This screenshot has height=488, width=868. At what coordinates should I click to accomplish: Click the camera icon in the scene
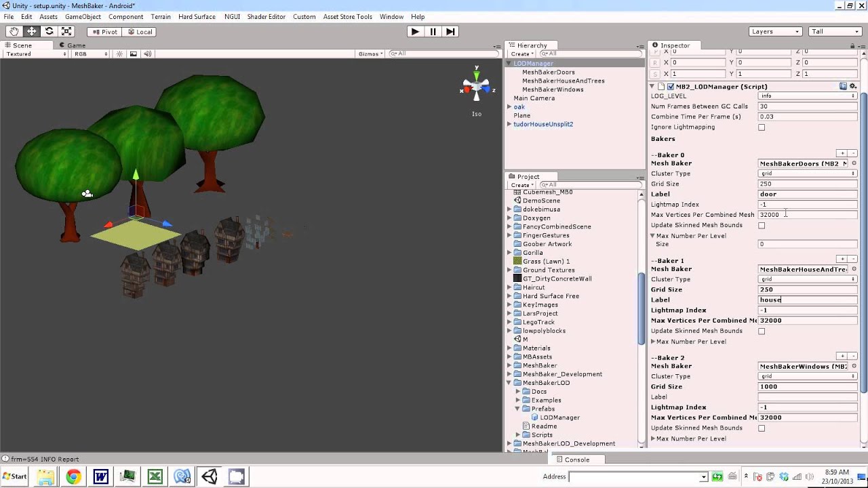87,194
